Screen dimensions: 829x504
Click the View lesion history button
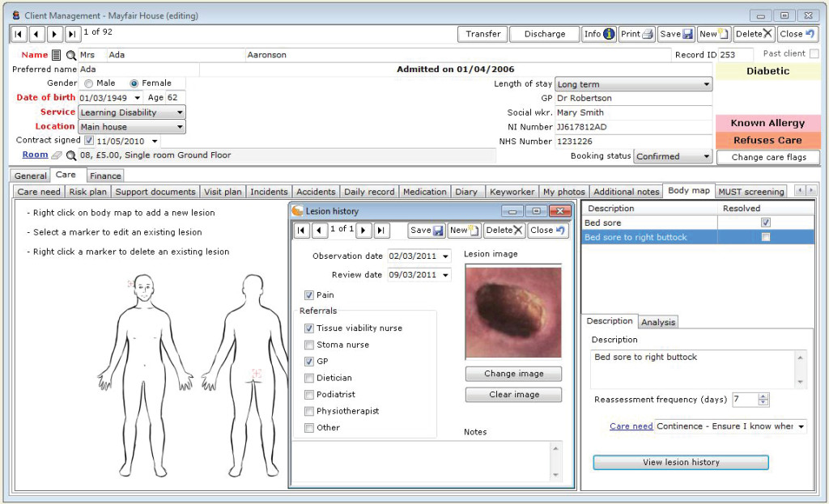point(681,462)
